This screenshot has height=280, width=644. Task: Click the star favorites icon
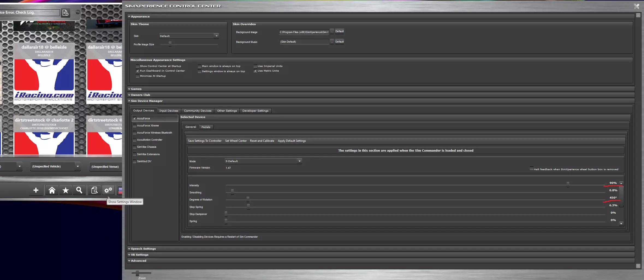coord(66,190)
